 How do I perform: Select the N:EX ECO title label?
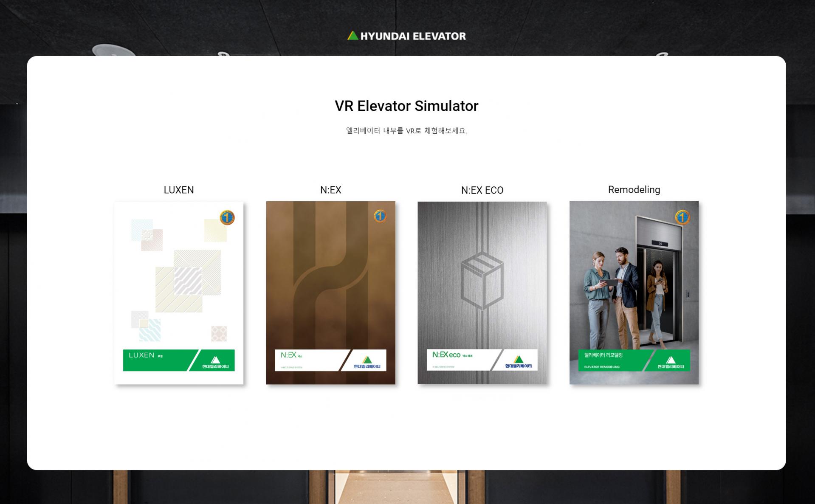coord(482,190)
